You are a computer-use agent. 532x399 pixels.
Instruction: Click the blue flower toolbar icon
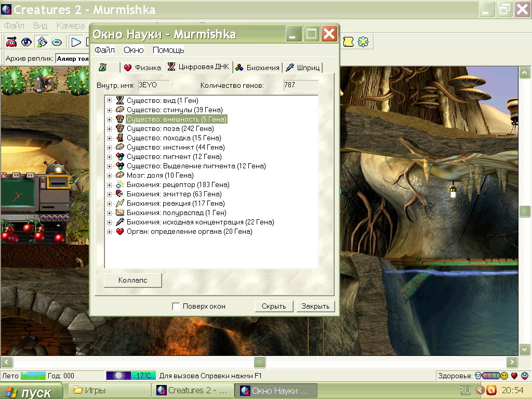point(363,42)
